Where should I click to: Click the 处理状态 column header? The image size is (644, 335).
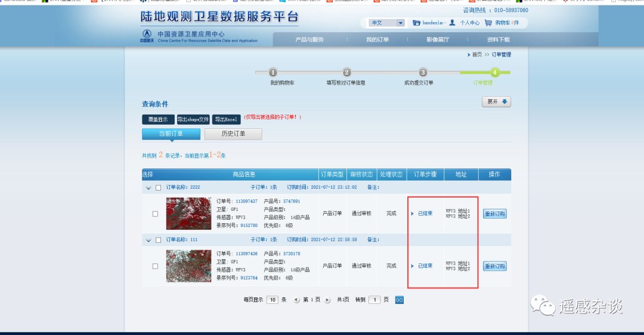[x=391, y=174]
